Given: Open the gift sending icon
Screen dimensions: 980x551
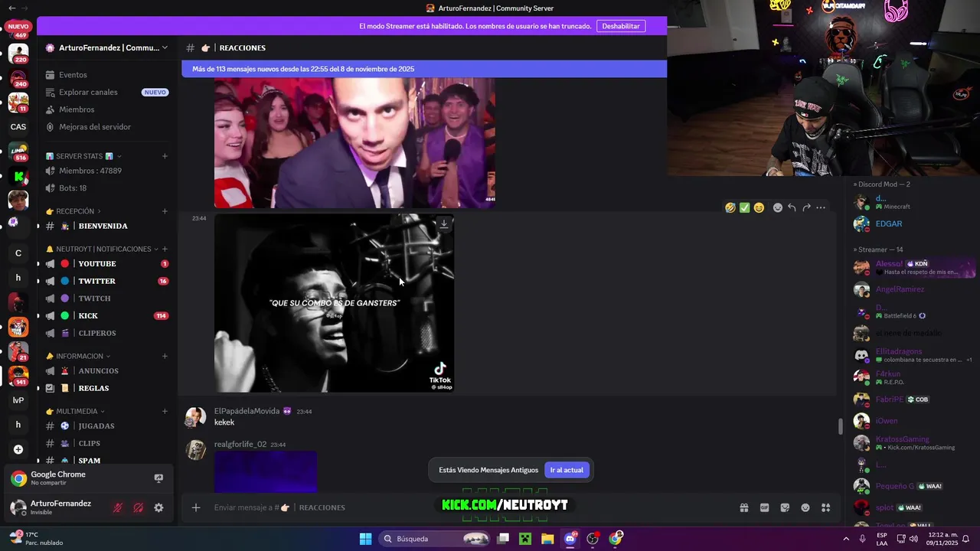Looking at the screenshot, I should (743, 507).
